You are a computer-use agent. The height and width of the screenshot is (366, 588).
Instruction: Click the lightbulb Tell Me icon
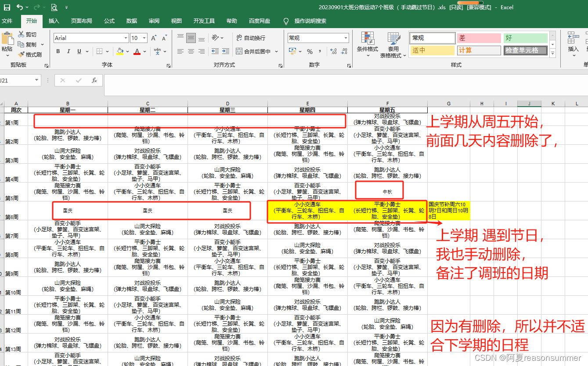click(x=286, y=21)
